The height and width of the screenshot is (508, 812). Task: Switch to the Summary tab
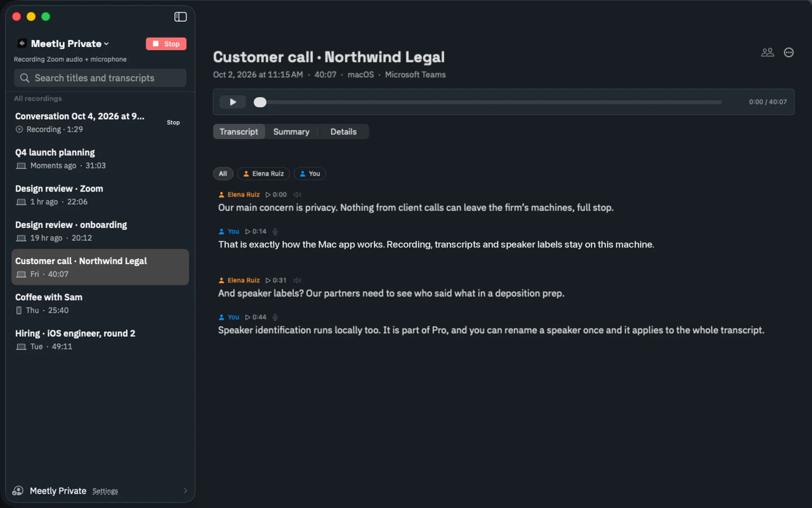point(291,132)
